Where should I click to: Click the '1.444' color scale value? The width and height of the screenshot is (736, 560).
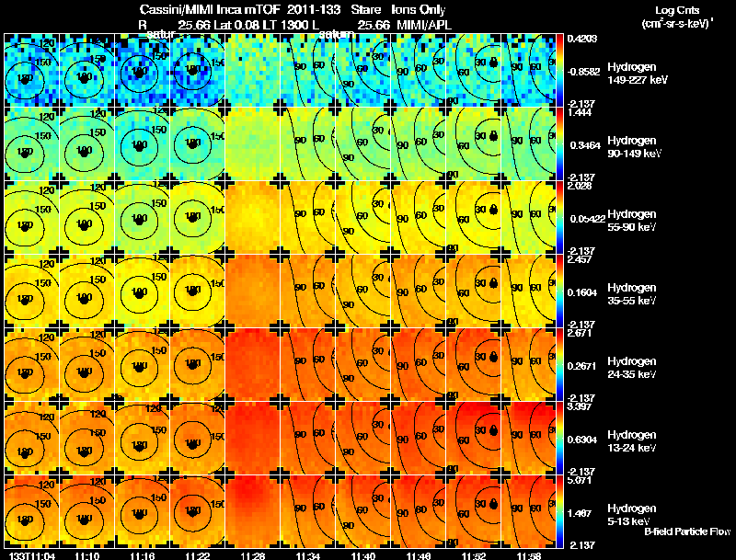tap(580, 112)
